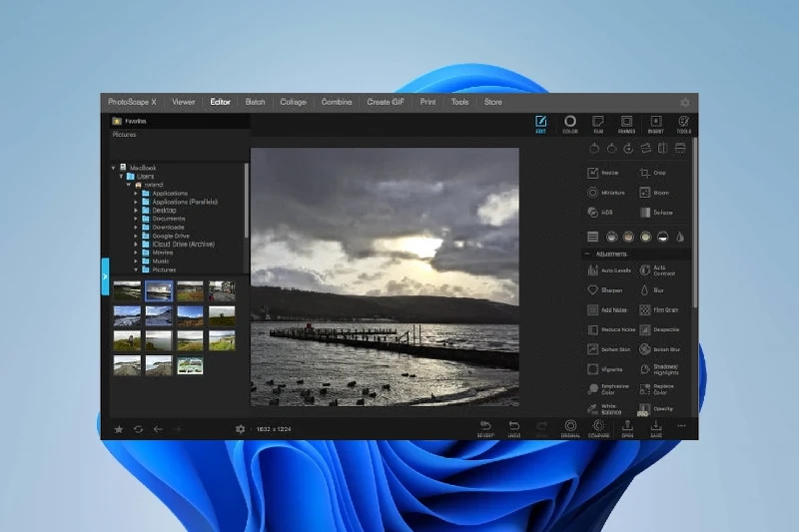Choose Add Noise adjustment
This screenshot has height=532, width=799.
(x=607, y=309)
